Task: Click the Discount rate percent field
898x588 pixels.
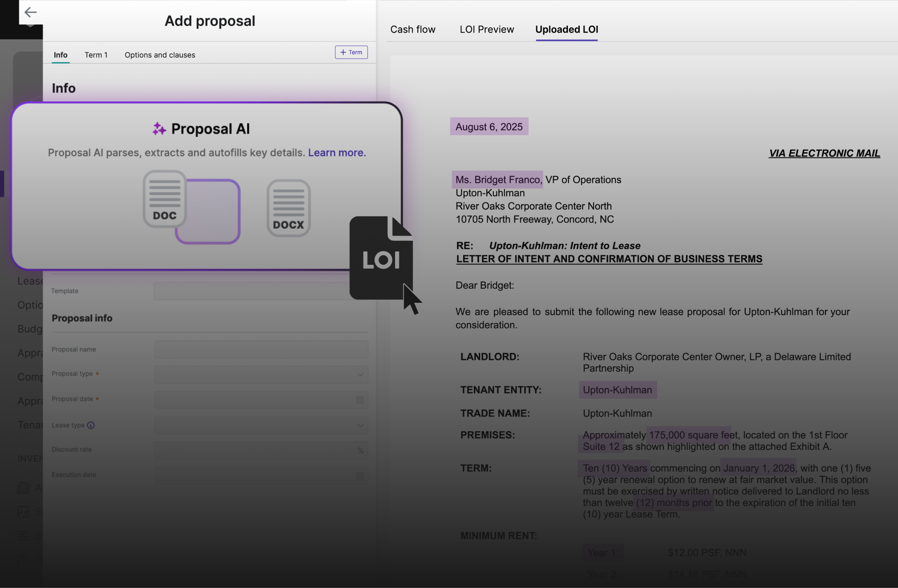Action: pyautogui.click(x=261, y=450)
